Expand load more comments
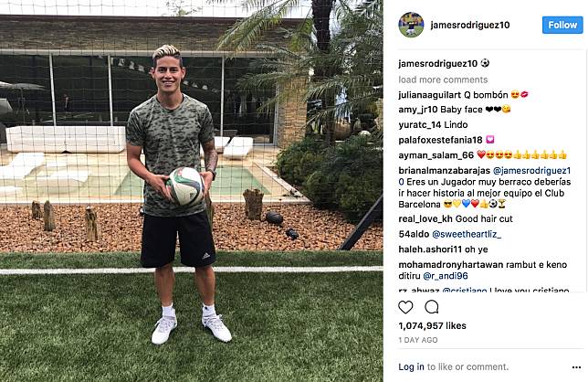 click(443, 80)
